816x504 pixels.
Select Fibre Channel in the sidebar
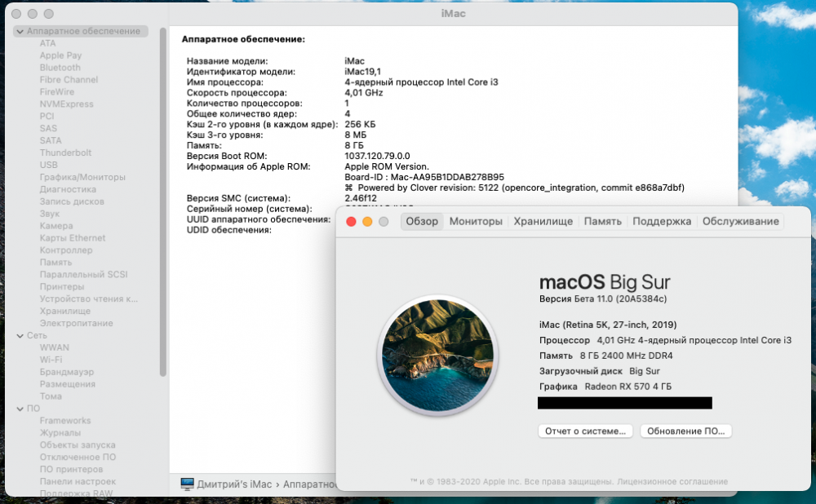(x=69, y=80)
